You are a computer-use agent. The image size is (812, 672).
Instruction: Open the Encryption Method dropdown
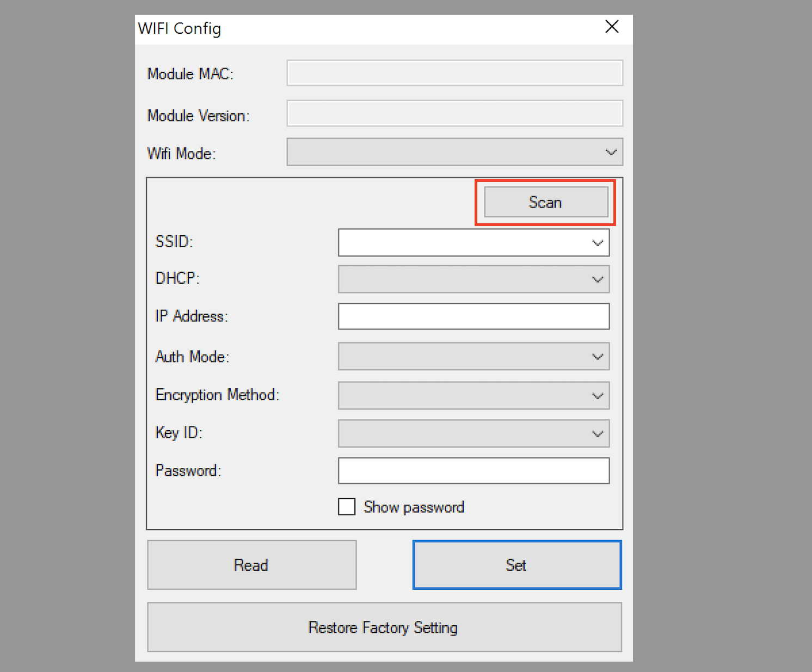coord(597,395)
